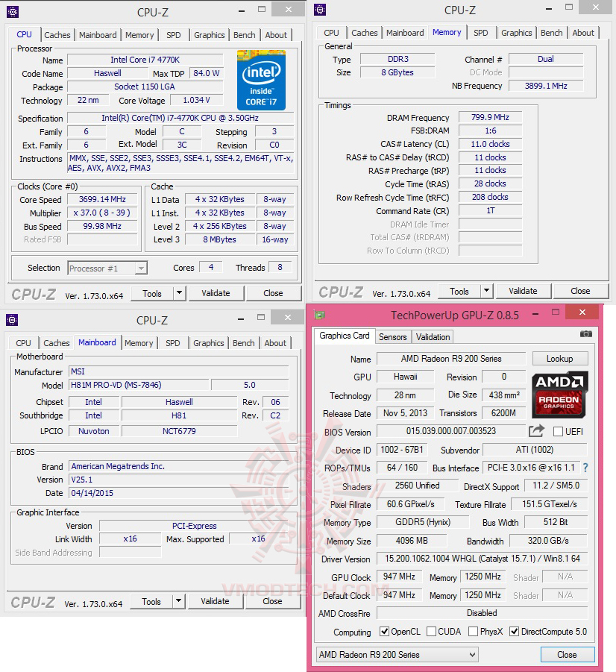Click the BIOS save/share arrow icon in GPU-Z
Image resolution: width=616 pixels, height=672 pixels.
pos(536,430)
